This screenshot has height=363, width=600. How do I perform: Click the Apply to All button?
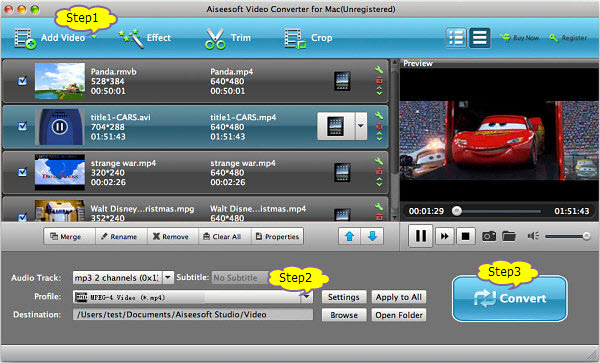[x=399, y=297]
